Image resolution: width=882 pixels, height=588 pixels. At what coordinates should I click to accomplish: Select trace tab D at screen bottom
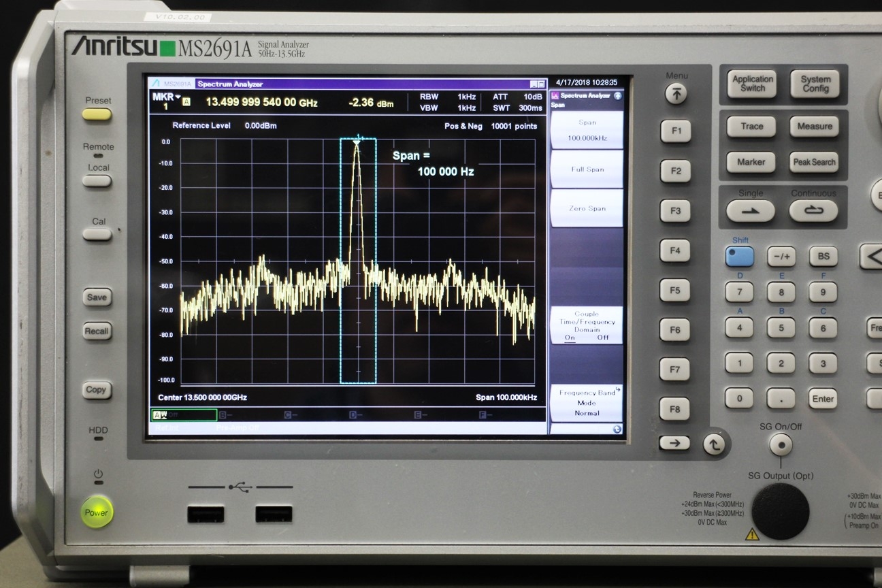coord(355,414)
